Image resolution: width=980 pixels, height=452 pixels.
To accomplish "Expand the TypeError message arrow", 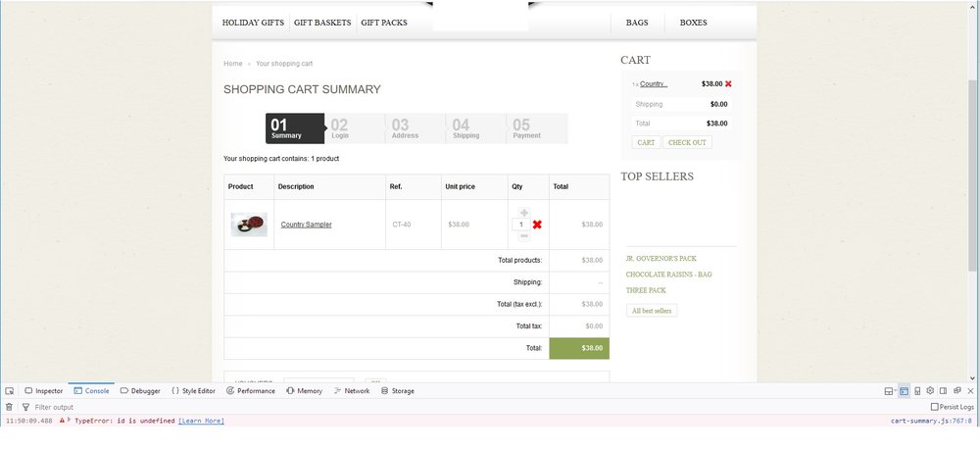I will point(69,421).
